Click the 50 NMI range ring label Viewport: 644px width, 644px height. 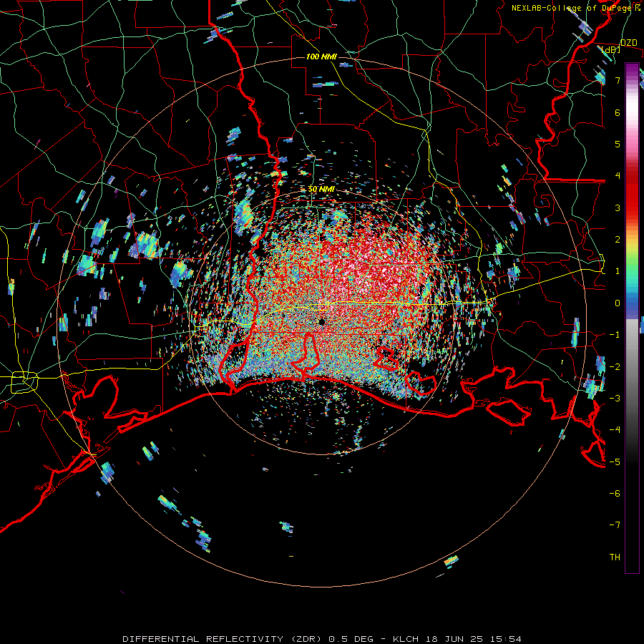tap(321, 190)
